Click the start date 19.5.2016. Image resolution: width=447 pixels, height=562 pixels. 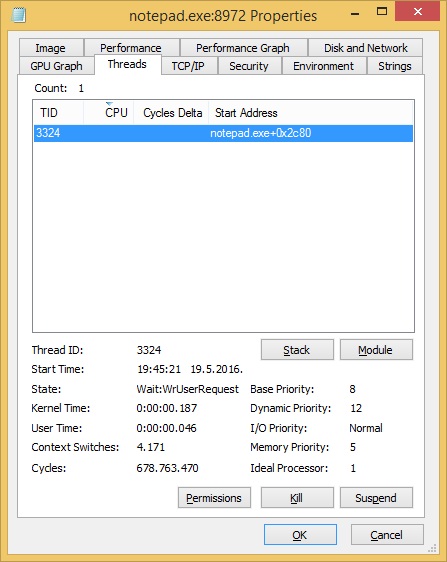point(217,370)
